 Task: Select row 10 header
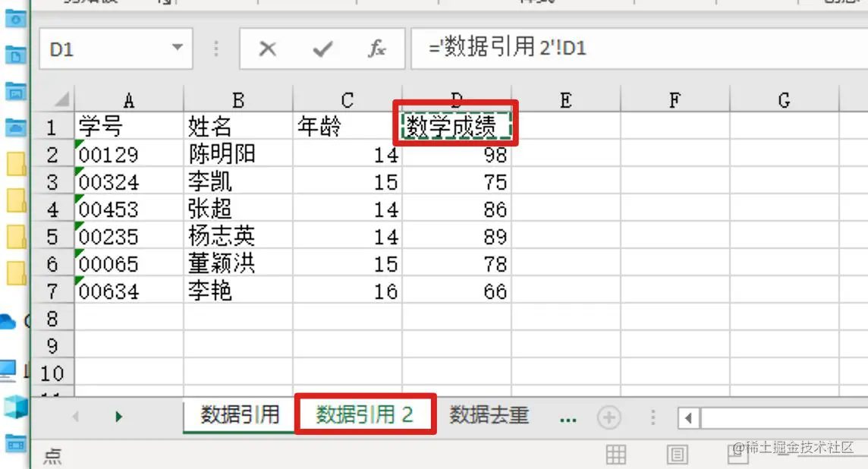pyautogui.click(x=52, y=373)
